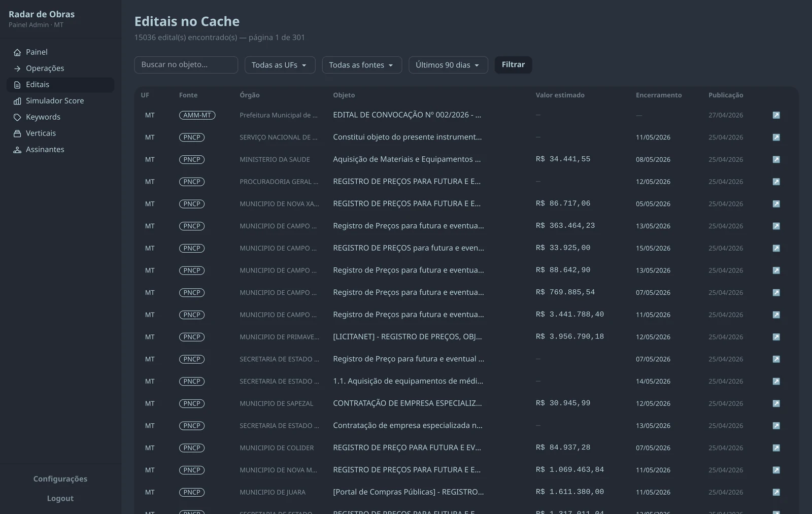
Task: Open external link for row closing 14/05/2026
Action: point(776,382)
